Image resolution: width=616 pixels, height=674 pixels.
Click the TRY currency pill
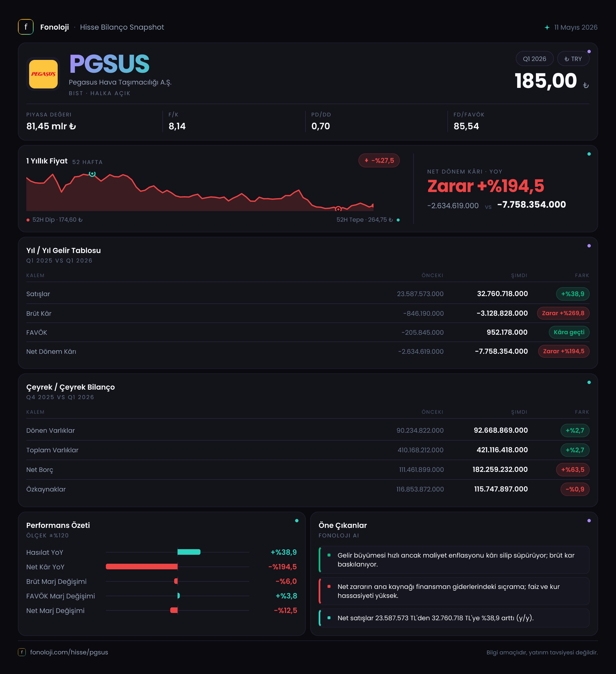coord(573,59)
